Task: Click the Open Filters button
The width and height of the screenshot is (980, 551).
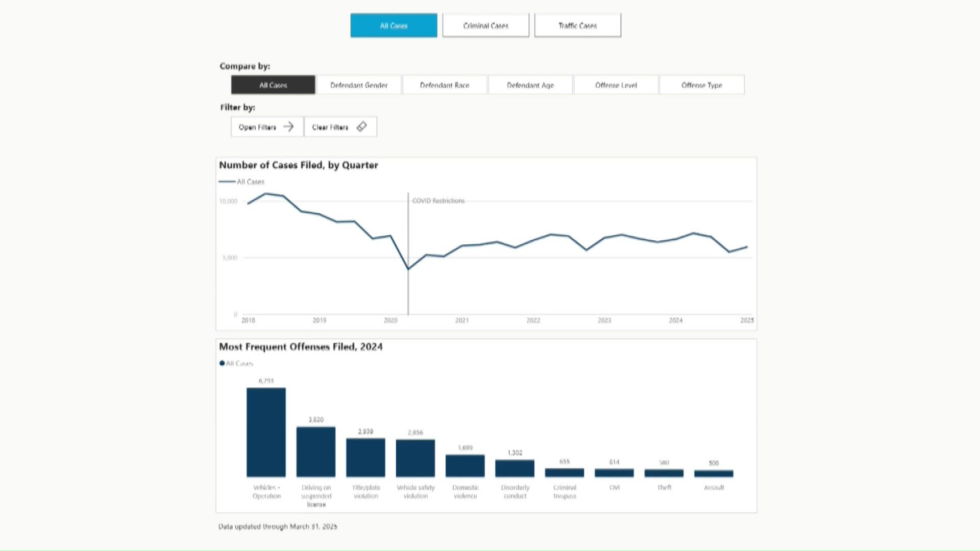Action: pos(267,127)
